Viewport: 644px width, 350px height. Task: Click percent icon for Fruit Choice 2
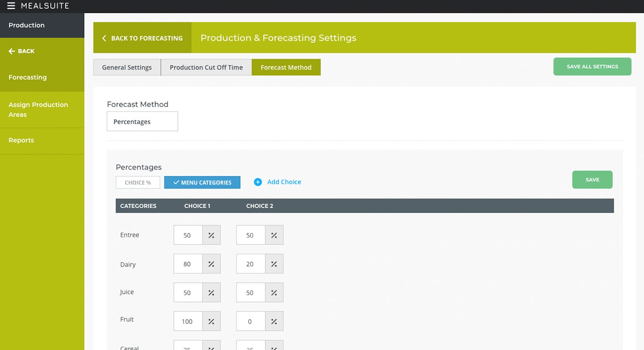pyautogui.click(x=274, y=321)
